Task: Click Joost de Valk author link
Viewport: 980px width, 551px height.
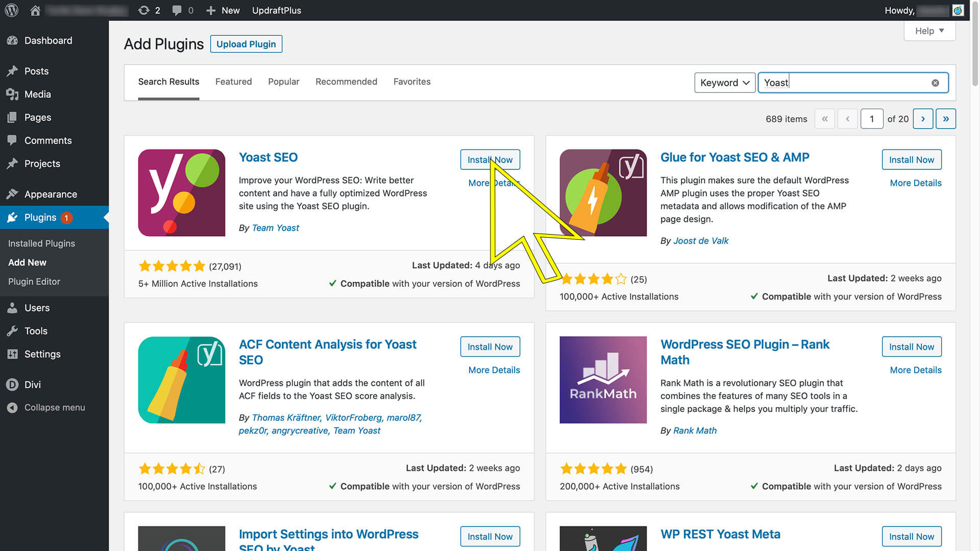Action: (x=701, y=241)
